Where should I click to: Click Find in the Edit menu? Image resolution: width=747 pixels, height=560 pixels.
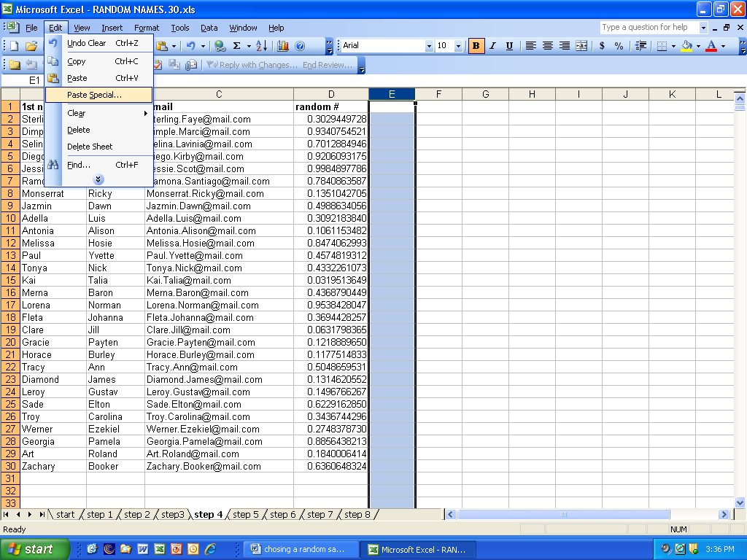coord(98,165)
